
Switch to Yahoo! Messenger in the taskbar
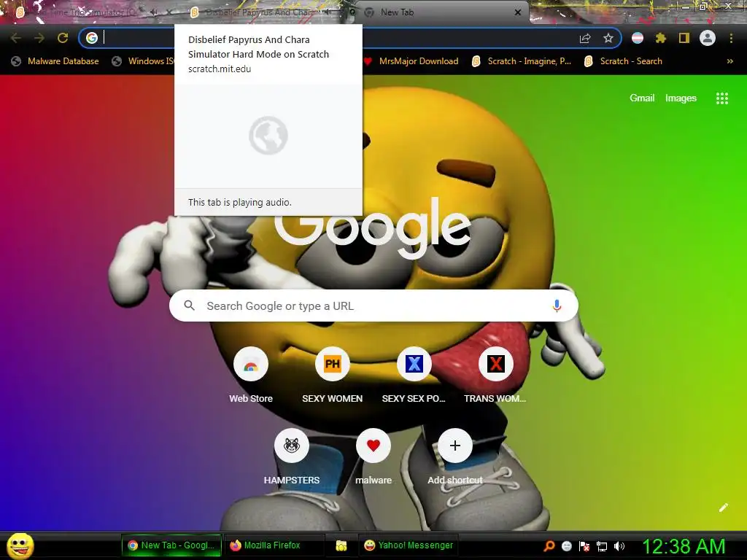[409, 545]
